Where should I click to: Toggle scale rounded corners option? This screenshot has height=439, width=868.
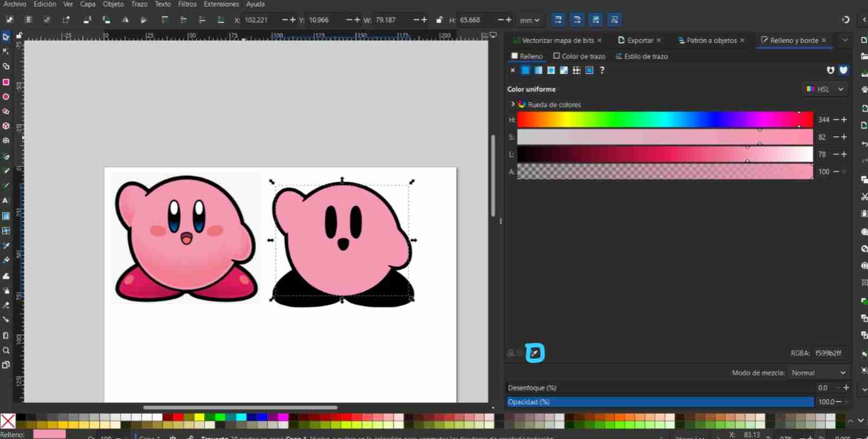coord(577,20)
